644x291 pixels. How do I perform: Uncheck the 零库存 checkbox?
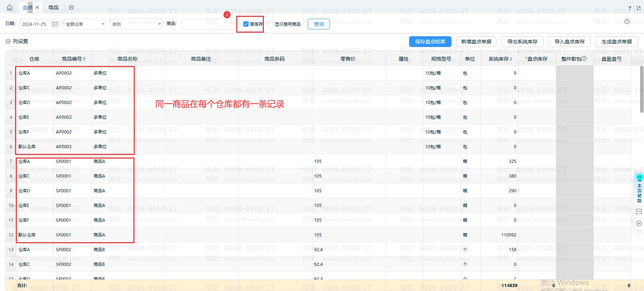tap(246, 24)
